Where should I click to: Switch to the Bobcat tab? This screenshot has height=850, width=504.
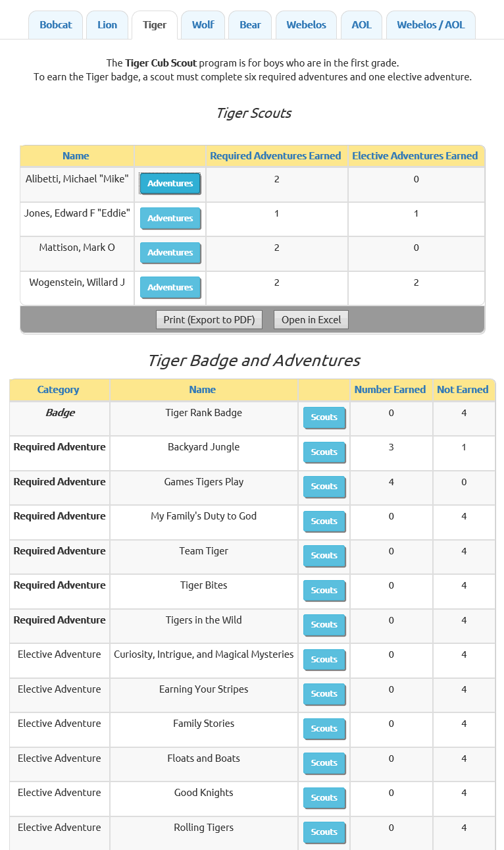tap(55, 24)
